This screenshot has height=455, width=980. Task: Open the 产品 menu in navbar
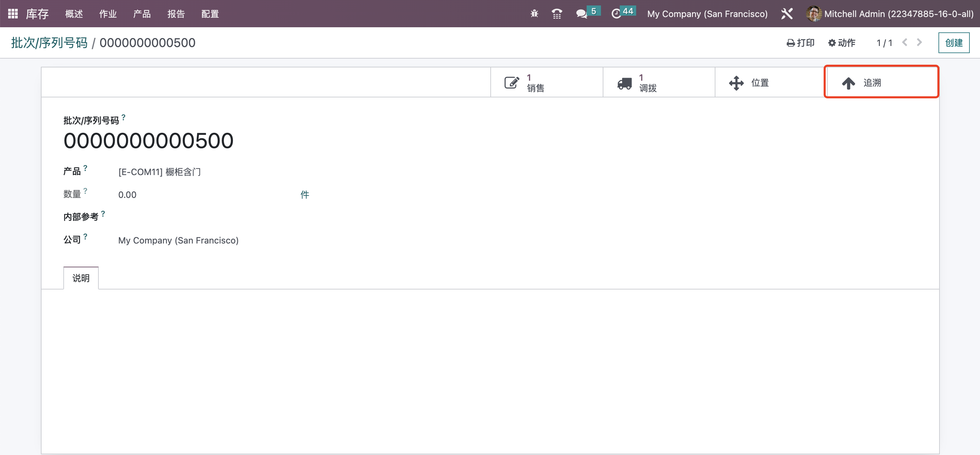(142, 14)
